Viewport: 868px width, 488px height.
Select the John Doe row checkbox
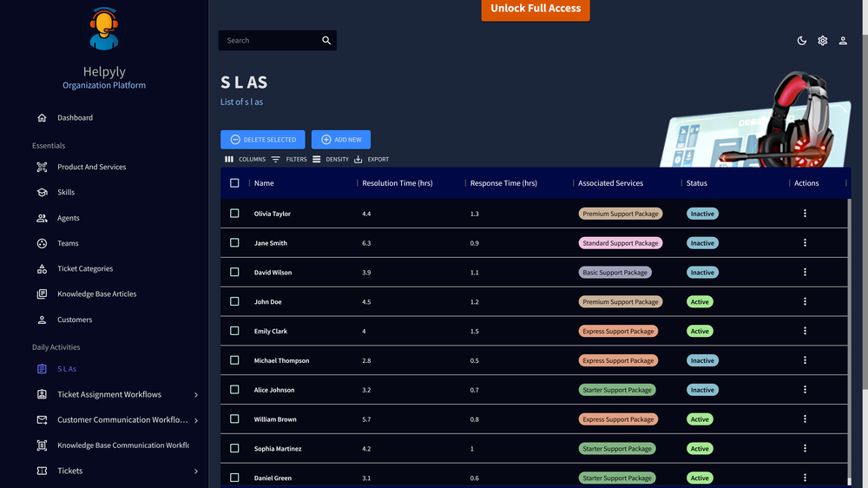(234, 301)
